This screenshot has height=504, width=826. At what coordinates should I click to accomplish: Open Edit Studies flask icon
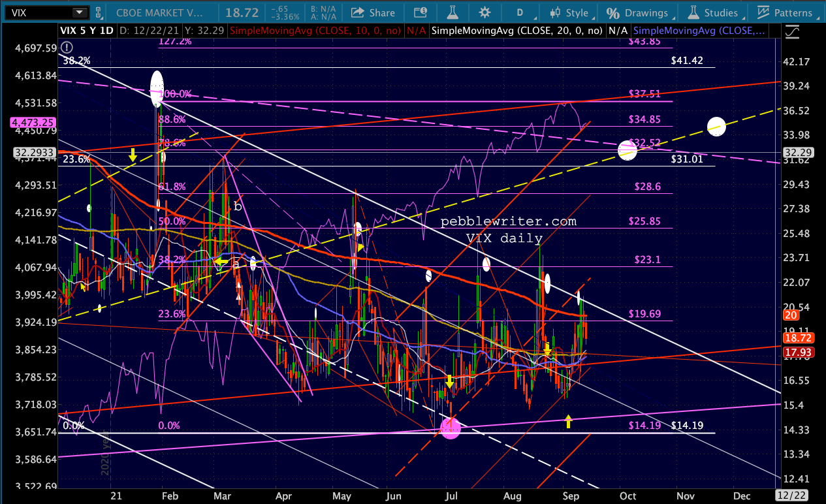(x=449, y=12)
